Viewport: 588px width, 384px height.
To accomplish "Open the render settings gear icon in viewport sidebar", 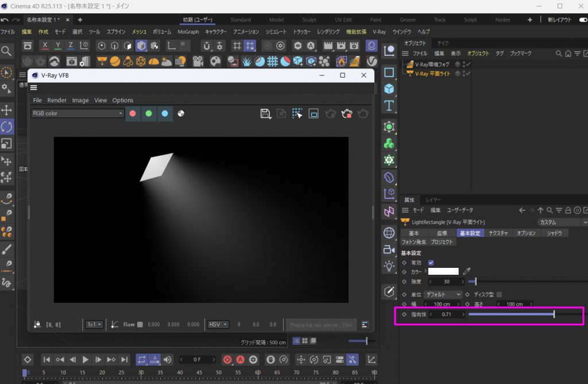I will [389, 160].
